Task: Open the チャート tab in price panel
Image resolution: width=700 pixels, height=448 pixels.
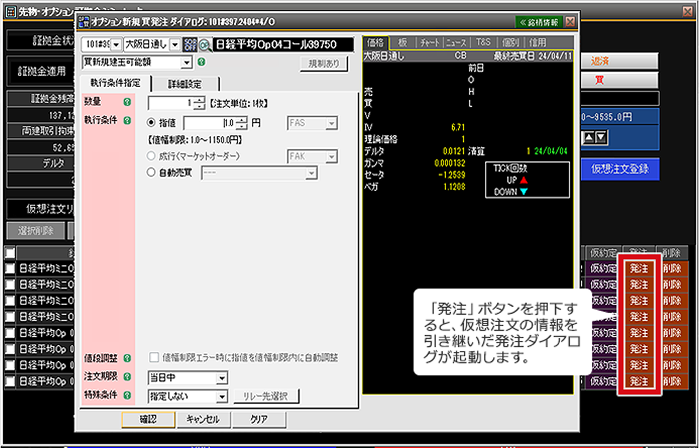Action: [431, 43]
